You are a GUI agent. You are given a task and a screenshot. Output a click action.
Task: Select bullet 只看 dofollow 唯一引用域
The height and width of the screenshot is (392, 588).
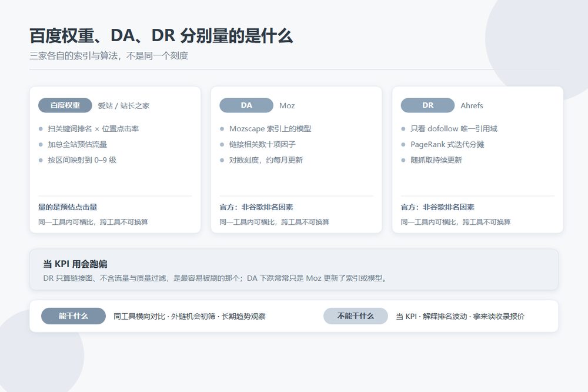(x=454, y=129)
